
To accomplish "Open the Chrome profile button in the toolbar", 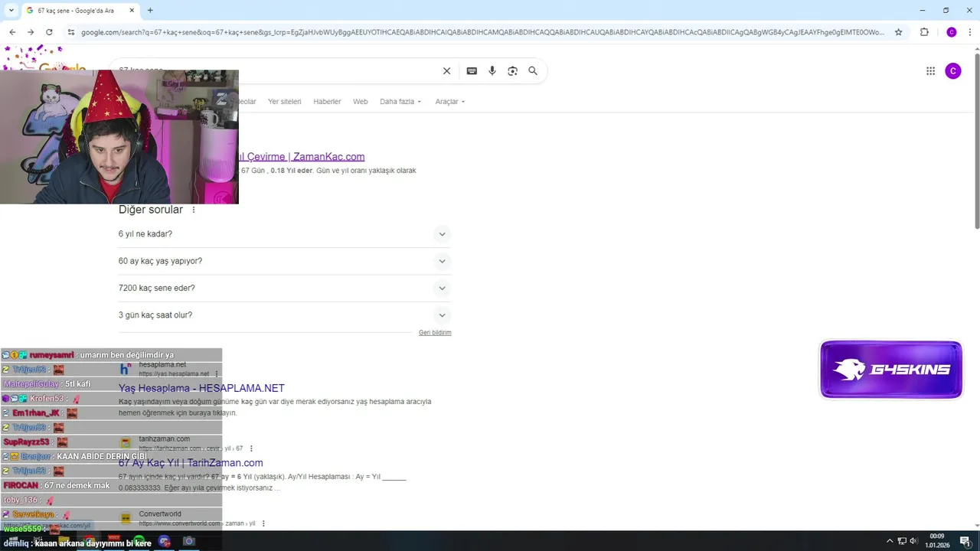I will [952, 32].
